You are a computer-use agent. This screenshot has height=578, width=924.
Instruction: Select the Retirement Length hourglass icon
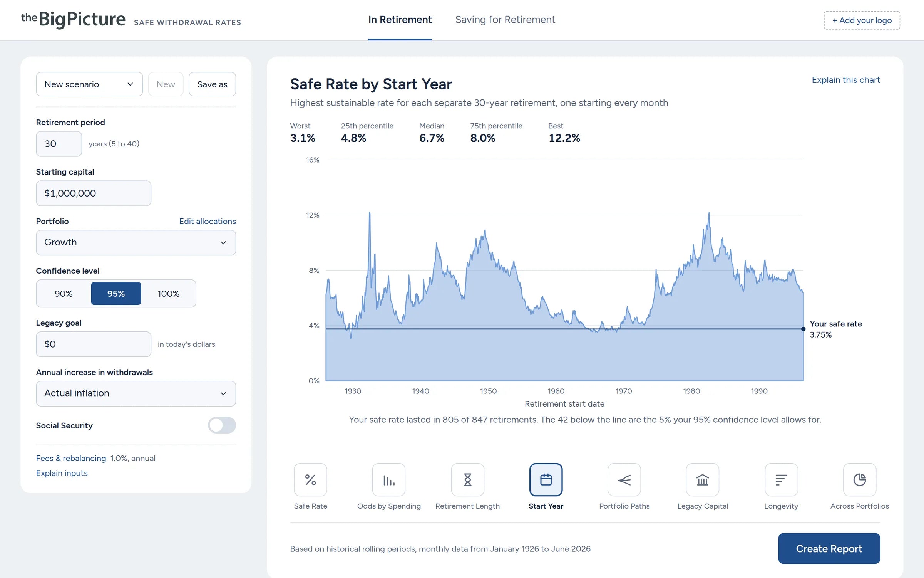click(467, 479)
